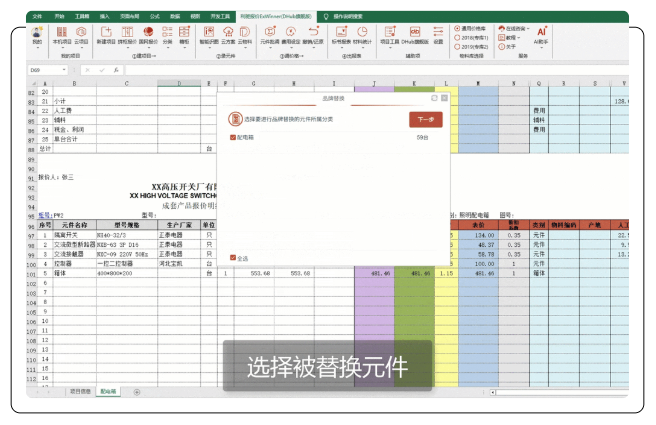Open the 设置 settings sliders icon
Viewport: 656px width, 425px height.
(x=438, y=32)
